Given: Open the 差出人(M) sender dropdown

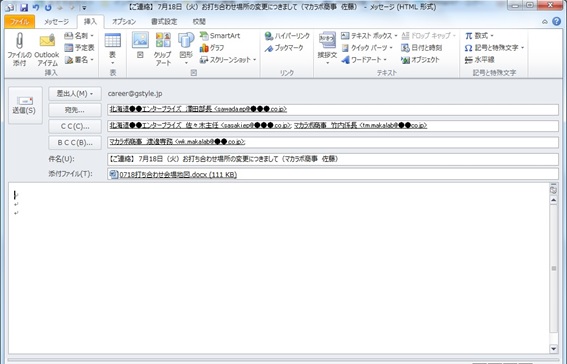Looking at the screenshot, I should (75, 94).
